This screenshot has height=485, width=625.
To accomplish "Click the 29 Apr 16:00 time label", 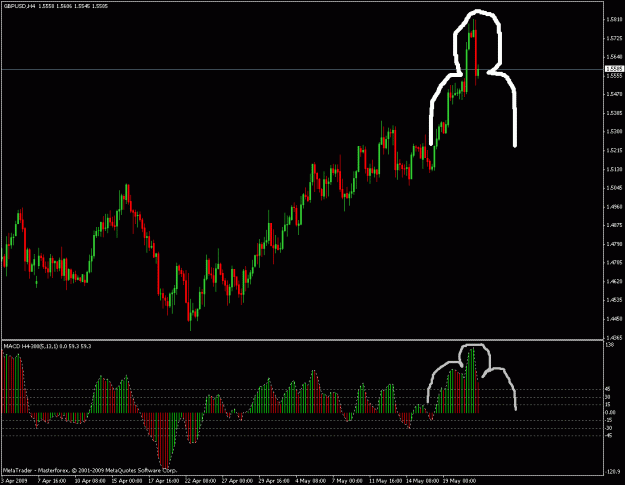I will click(x=274, y=481).
